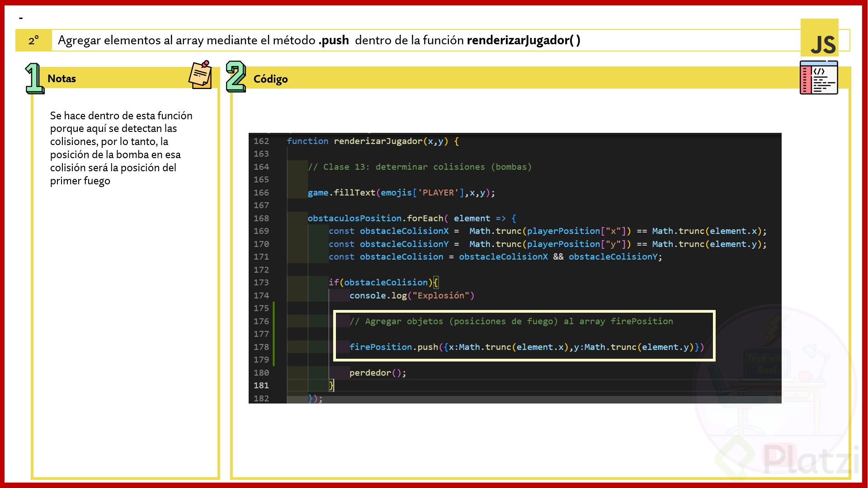Click the closing }); on line 182
This screenshot has height=488, width=868.
[x=315, y=399]
